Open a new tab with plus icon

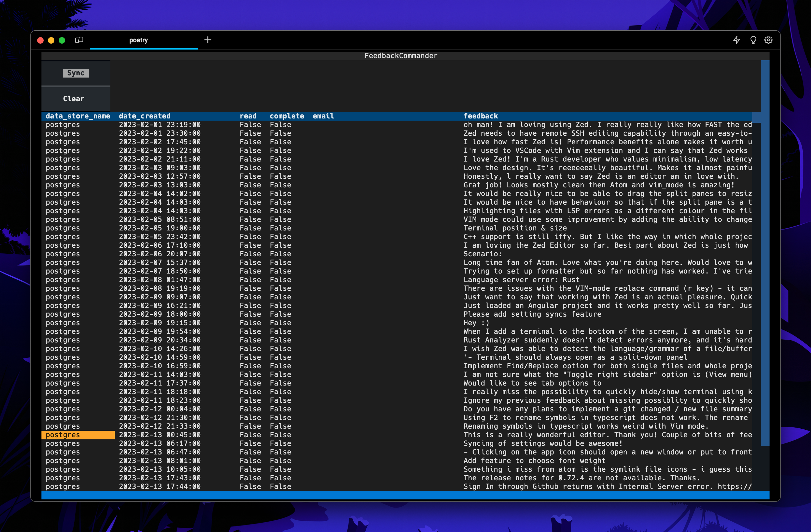(x=208, y=40)
